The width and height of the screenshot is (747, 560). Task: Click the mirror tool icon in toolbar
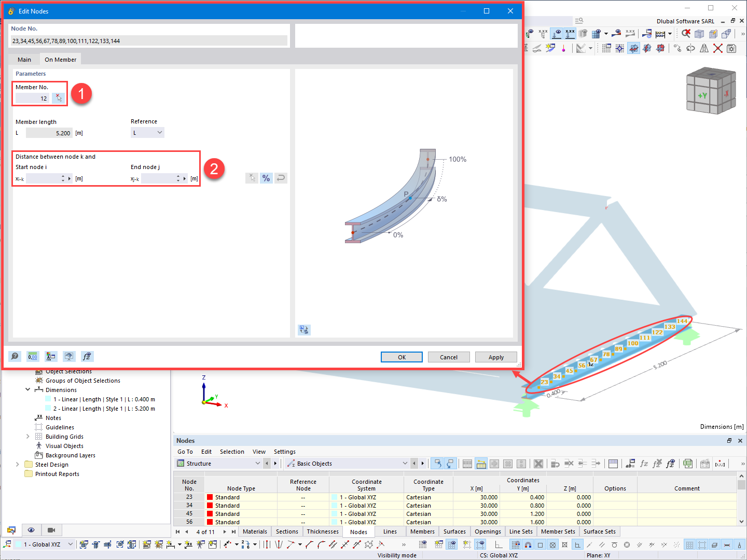coord(704,48)
